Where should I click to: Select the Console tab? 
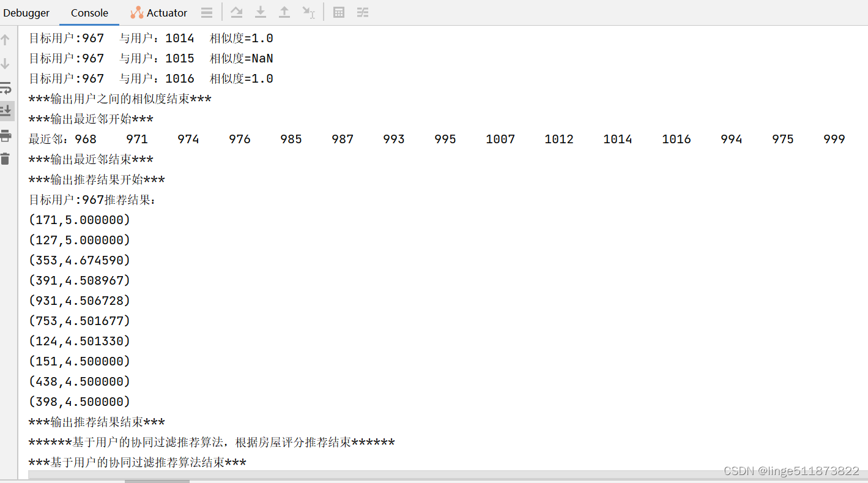pos(89,13)
